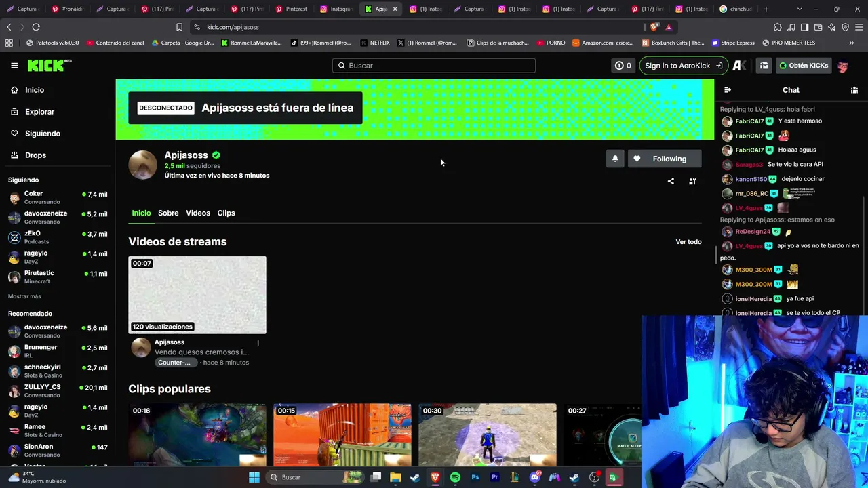Open zEkO channel from the sidebar
The image size is (868, 488).
point(58,237)
